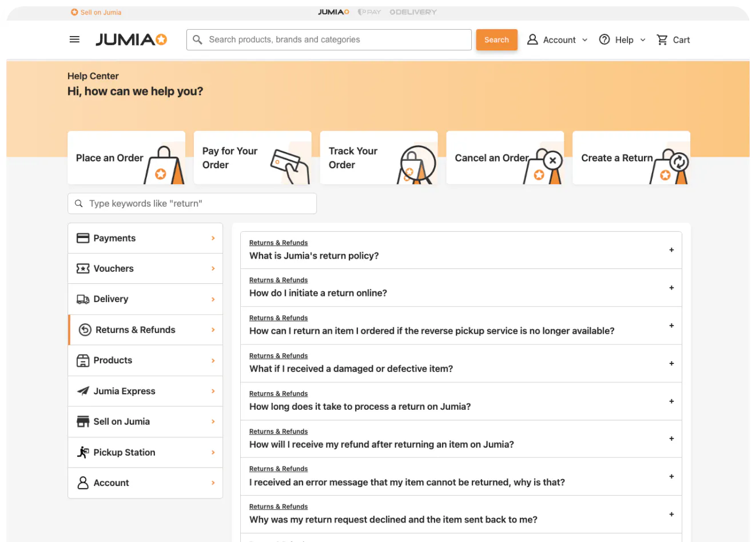Image resolution: width=756 pixels, height=542 pixels.
Task: Click the Cart shopping cart icon
Action: (662, 39)
